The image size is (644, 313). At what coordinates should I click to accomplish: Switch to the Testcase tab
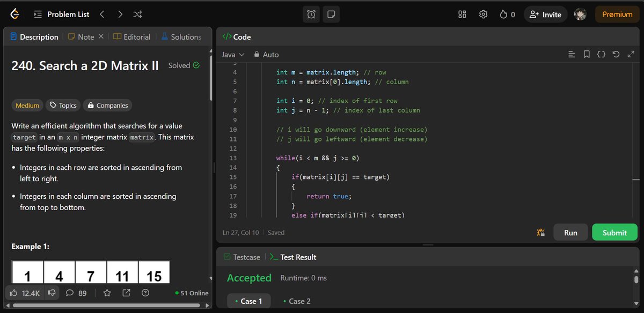(242, 257)
